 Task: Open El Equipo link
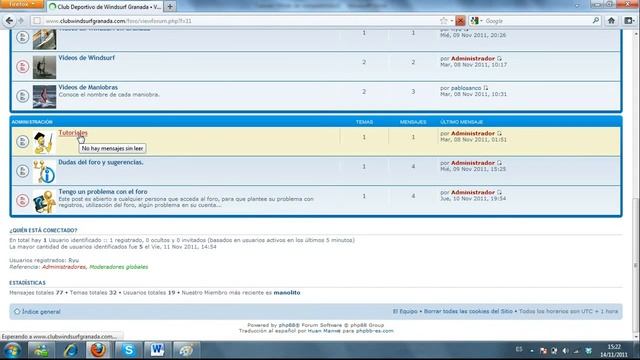tap(405, 311)
